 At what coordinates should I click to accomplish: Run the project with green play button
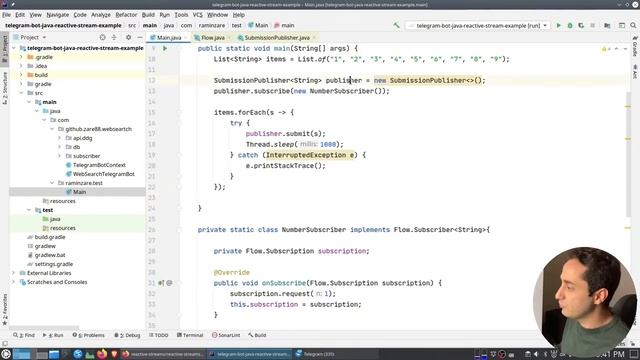coord(558,25)
